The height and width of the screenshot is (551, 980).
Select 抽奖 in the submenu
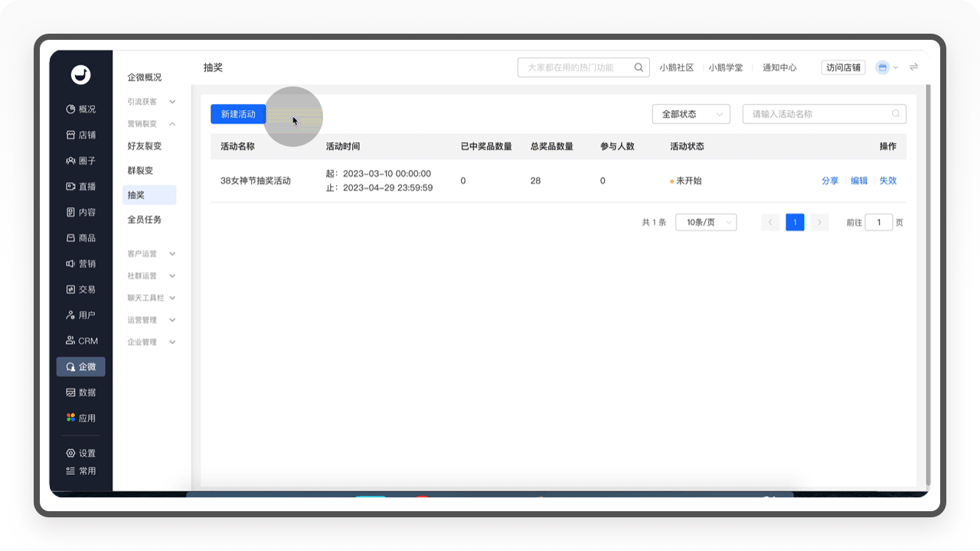point(149,194)
